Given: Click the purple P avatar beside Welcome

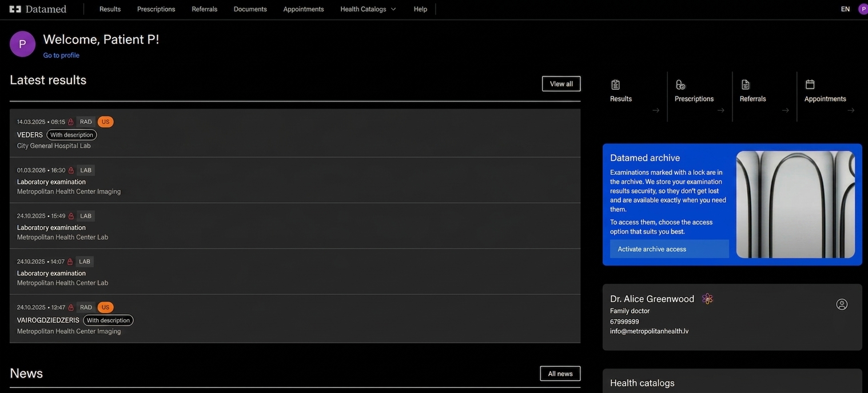Looking at the screenshot, I should (x=22, y=44).
